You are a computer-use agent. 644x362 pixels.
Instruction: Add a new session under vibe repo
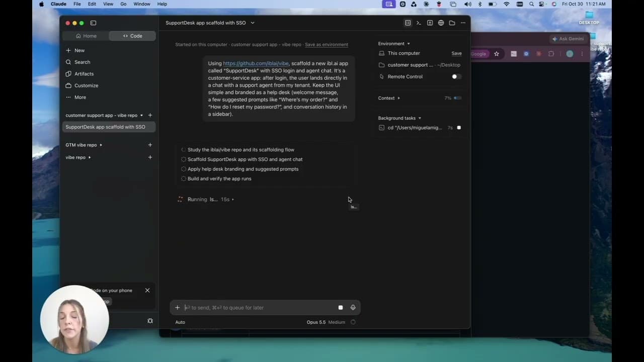(x=150, y=157)
